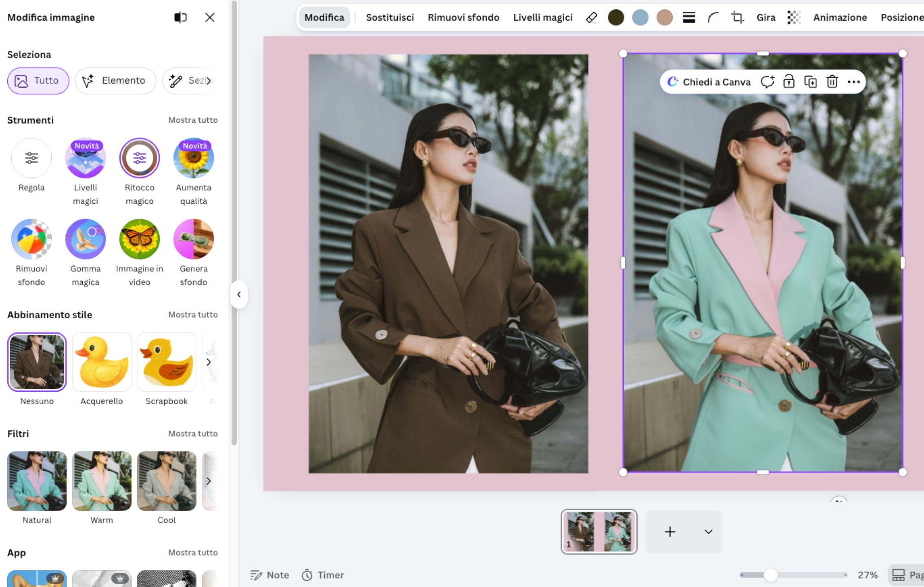Pick the tan beige color swatch

click(664, 18)
